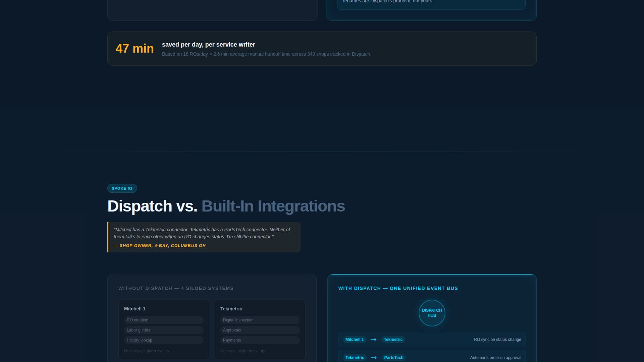The height and width of the screenshot is (362, 644).
Task: Click the 47 min savings stat card
Action: 321,48
